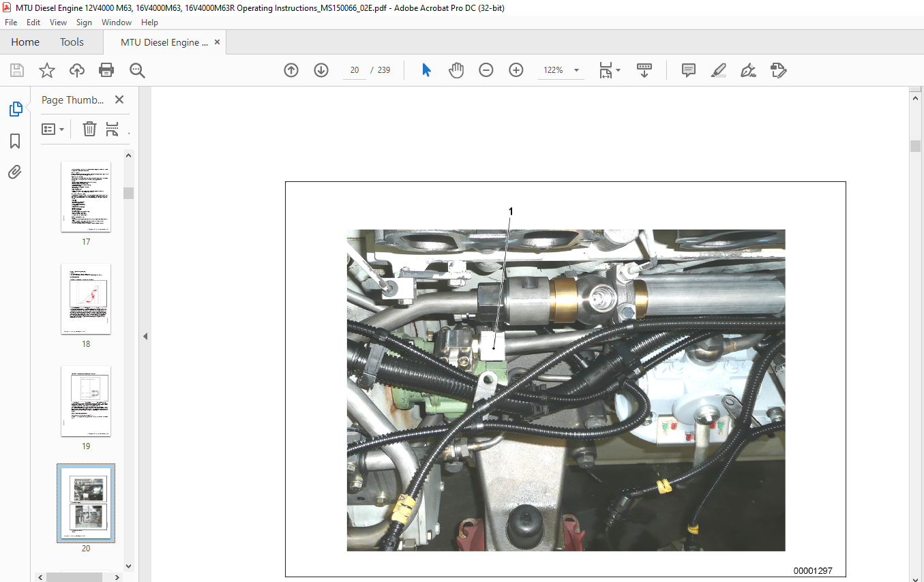Switch to the Home tab

click(25, 42)
